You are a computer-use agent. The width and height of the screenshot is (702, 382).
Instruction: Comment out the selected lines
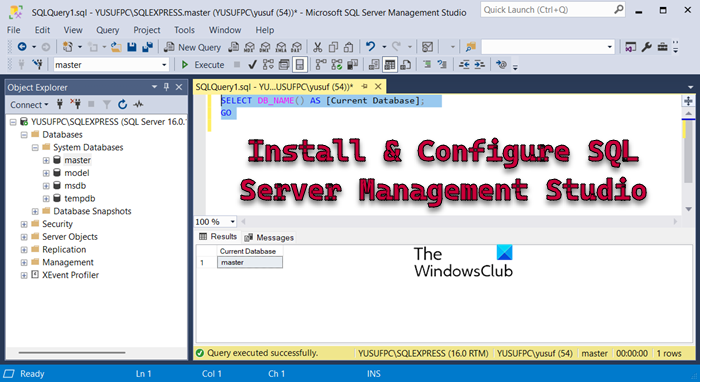coord(427,64)
